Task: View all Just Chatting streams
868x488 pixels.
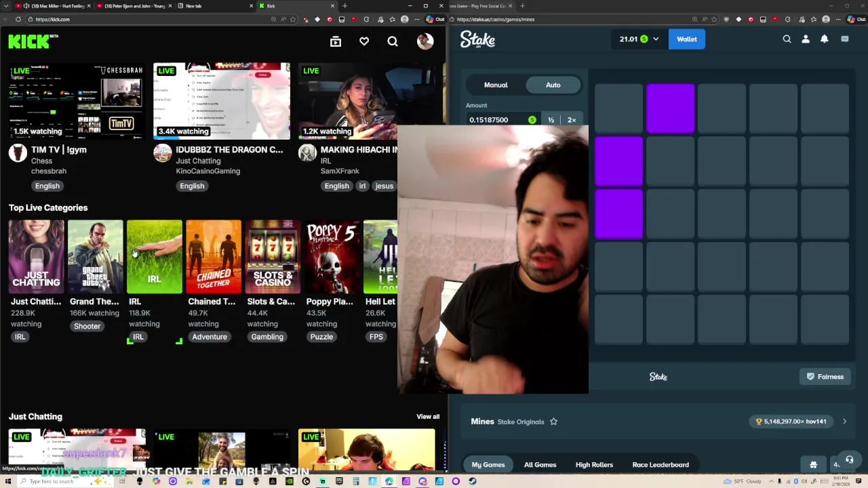Action: (x=428, y=416)
